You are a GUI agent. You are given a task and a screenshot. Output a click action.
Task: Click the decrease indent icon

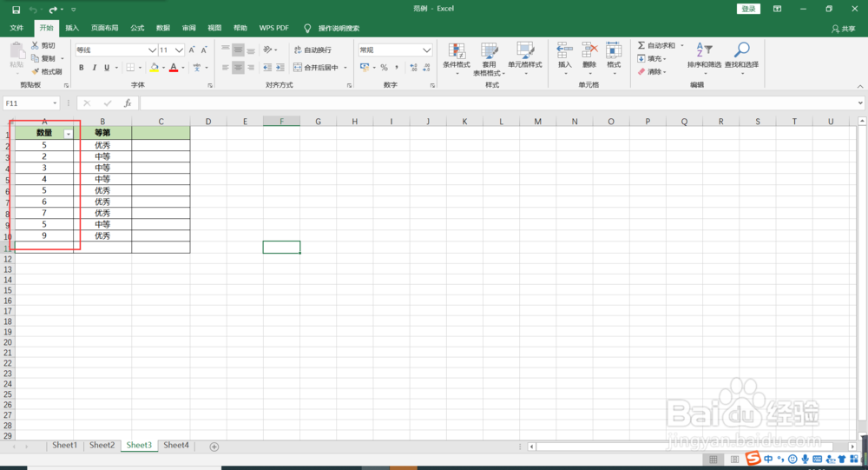click(x=267, y=68)
